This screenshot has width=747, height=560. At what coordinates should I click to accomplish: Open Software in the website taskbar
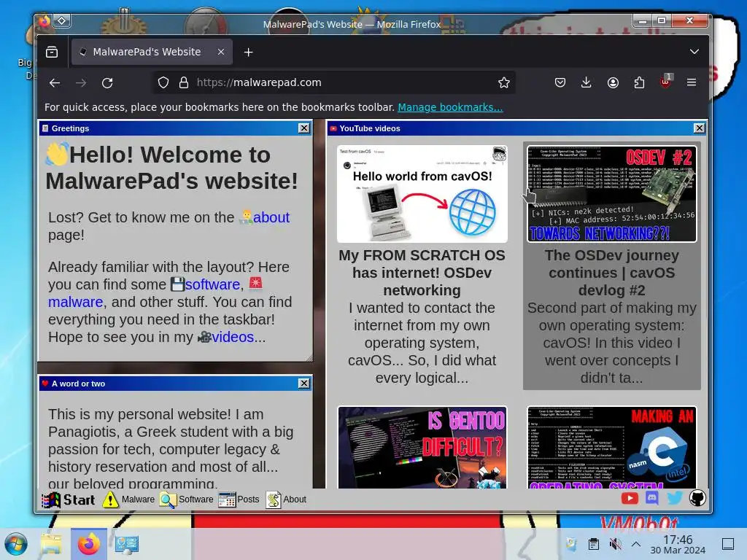[187, 499]
